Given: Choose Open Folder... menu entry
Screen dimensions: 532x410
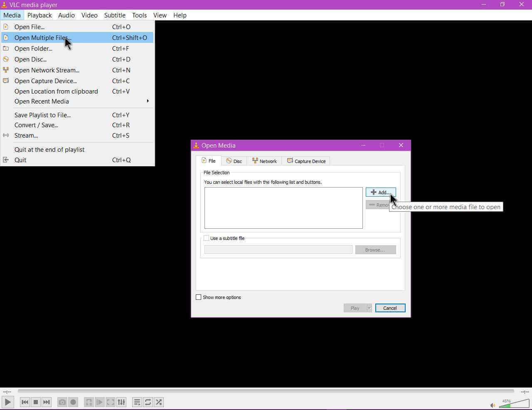Looking at the screenshot, I should point(77,48).
